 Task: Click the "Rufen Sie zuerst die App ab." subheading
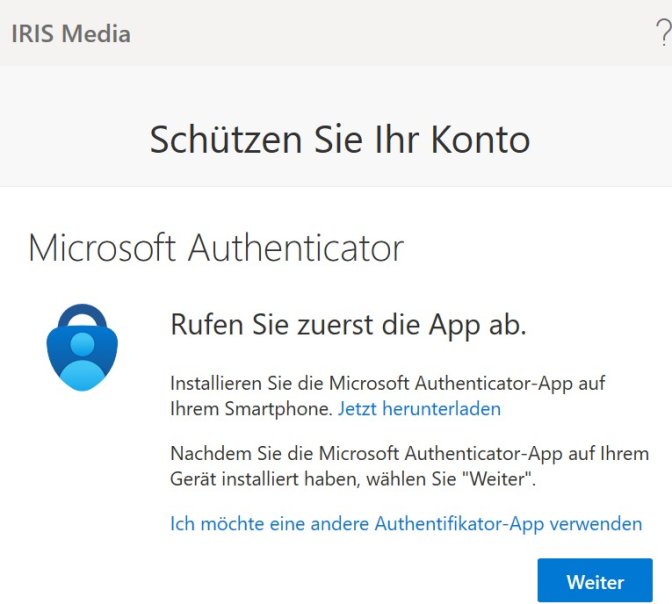pyautogui.click(x=348, y=325)
